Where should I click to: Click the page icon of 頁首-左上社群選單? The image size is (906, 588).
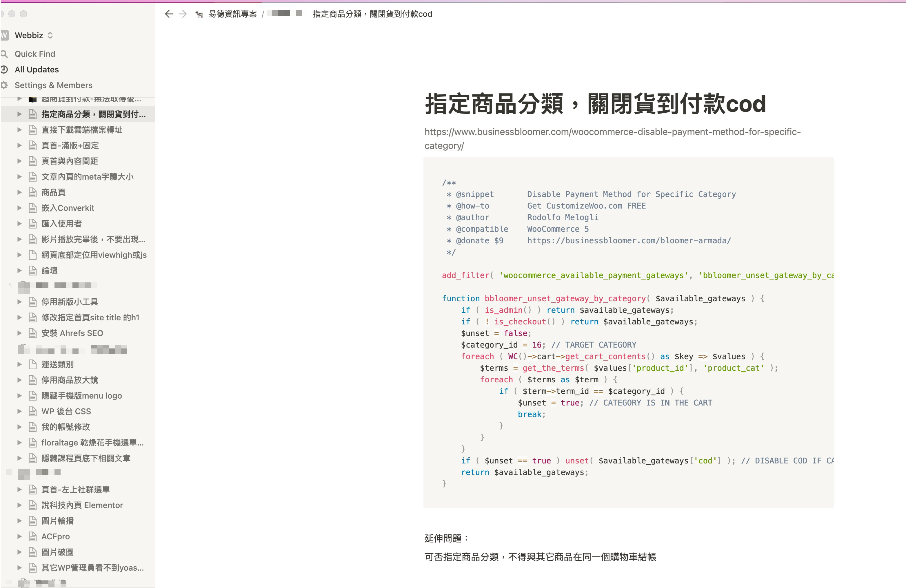[33, 490]
